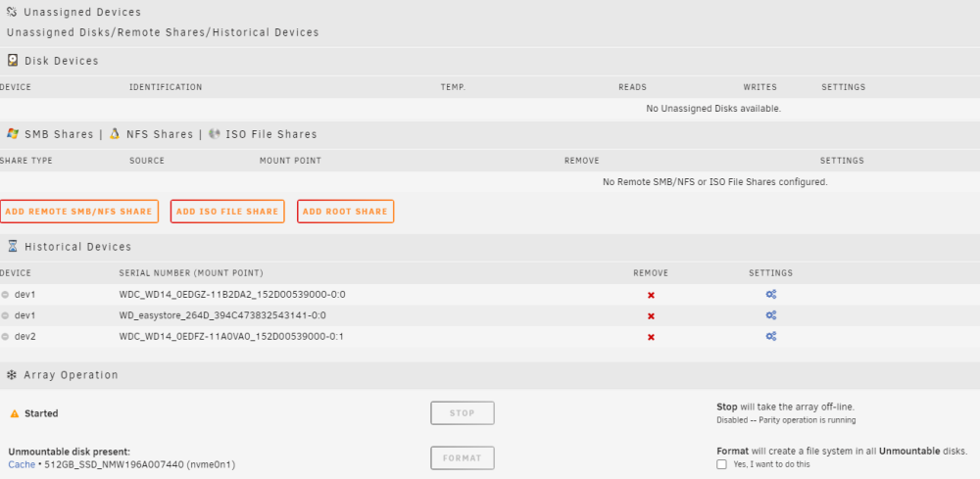Click SERIAL NUMBER (MOUNT POINT) column header
Screen dimensions: 980x479
[191, 273]
